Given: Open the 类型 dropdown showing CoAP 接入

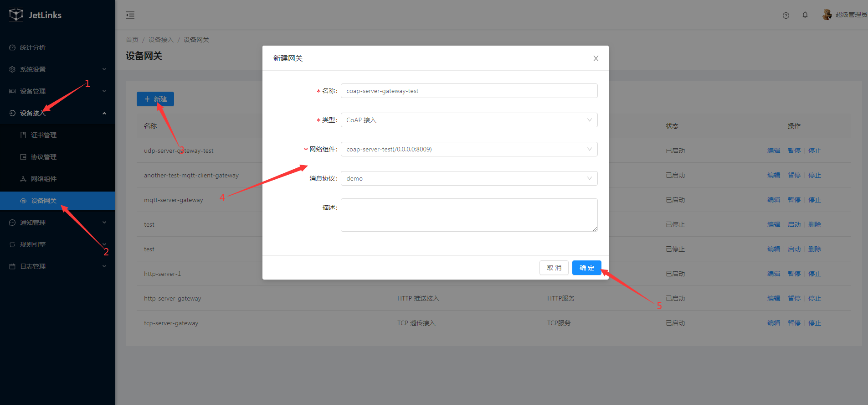Looking at the screenshot, I should pyautogui.click(x=469, y=120).
